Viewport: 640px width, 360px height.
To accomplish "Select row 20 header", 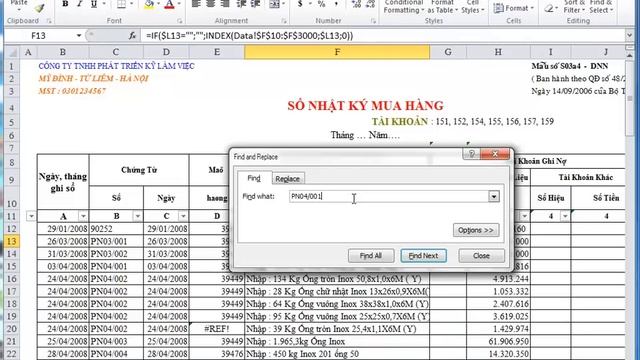I will tap(12, 329).
